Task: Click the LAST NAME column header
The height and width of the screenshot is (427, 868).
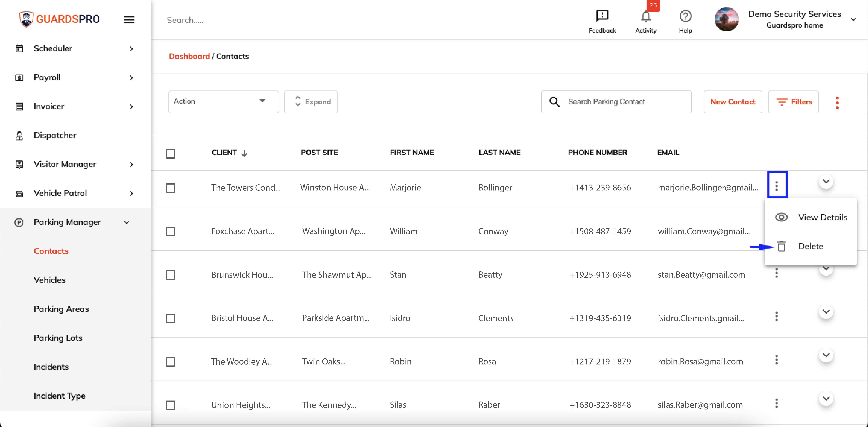Action: [x=499, y=153]
